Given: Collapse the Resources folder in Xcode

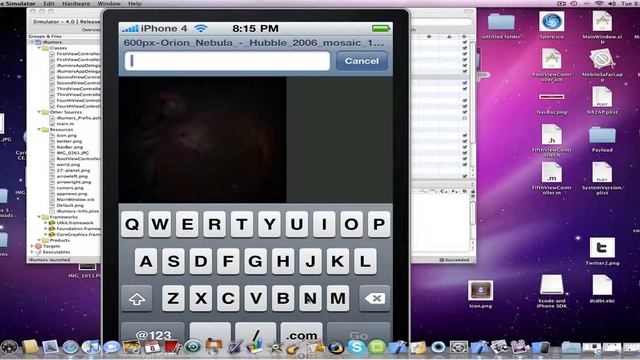Looking at the screenshot, I should click(x=40, y=129).
